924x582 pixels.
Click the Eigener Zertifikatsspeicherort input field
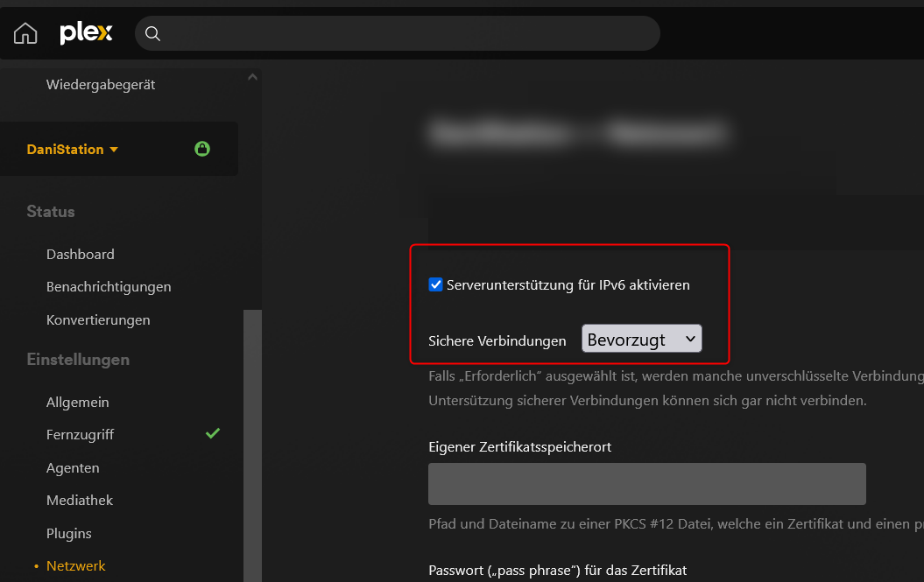646,484
